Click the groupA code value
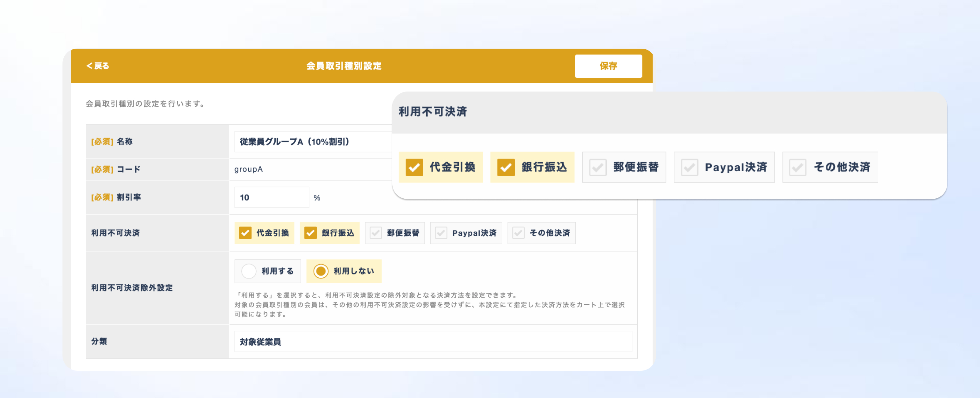The image size is (980, 398). tap(248, 169)
